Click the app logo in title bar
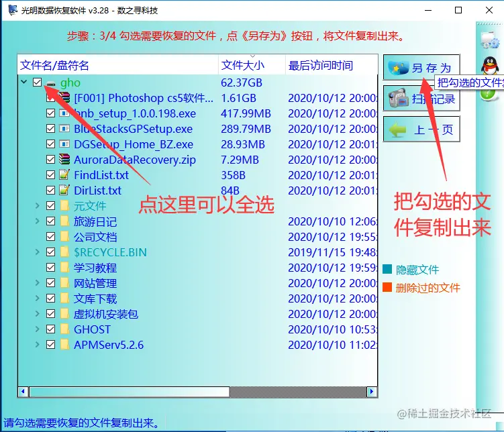 coord(13,10)
